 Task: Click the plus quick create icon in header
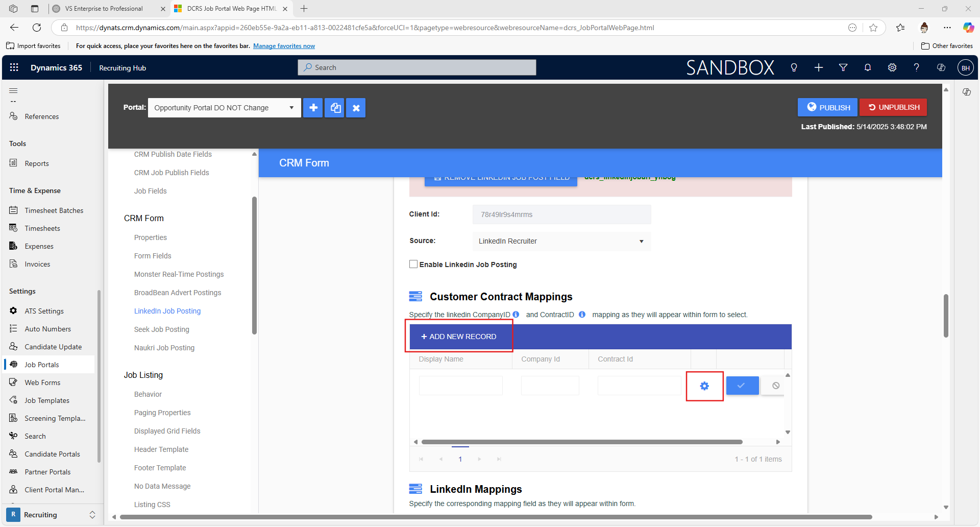[819, 67]
